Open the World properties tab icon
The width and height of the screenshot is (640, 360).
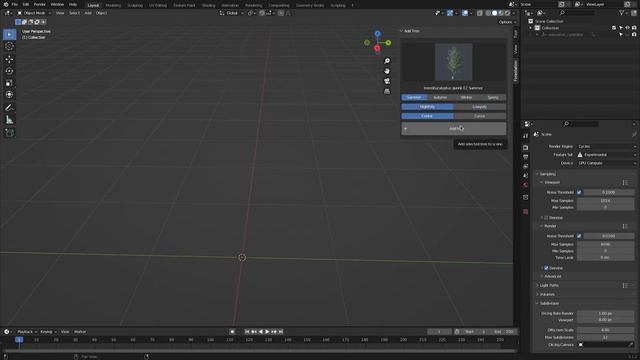[x=526, y=185]
